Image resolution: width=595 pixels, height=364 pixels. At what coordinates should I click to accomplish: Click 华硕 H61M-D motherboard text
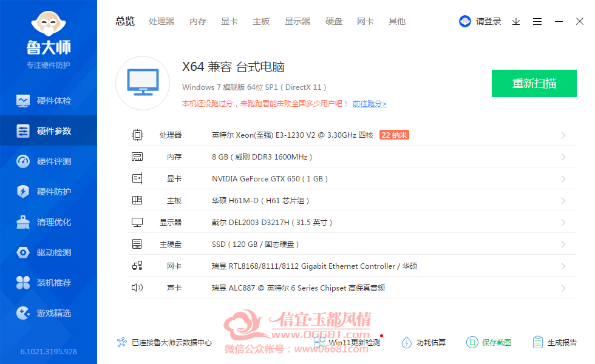[260, 201]
